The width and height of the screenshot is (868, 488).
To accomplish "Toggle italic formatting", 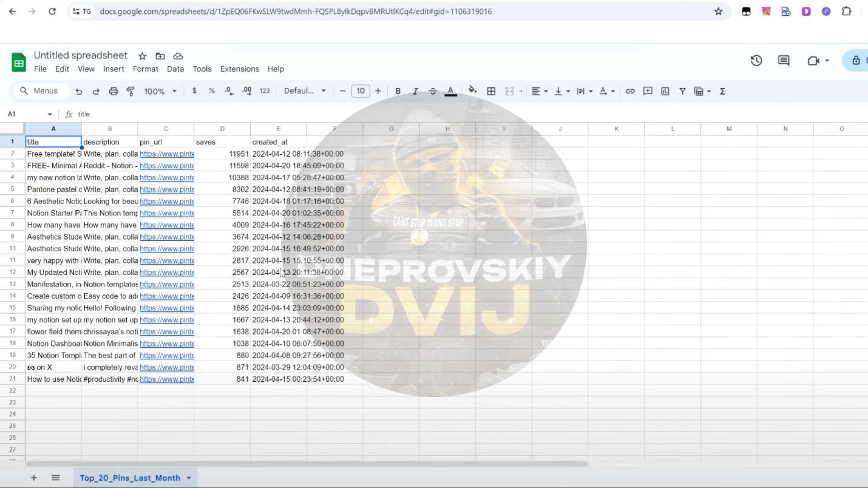I will coord(416,91).
